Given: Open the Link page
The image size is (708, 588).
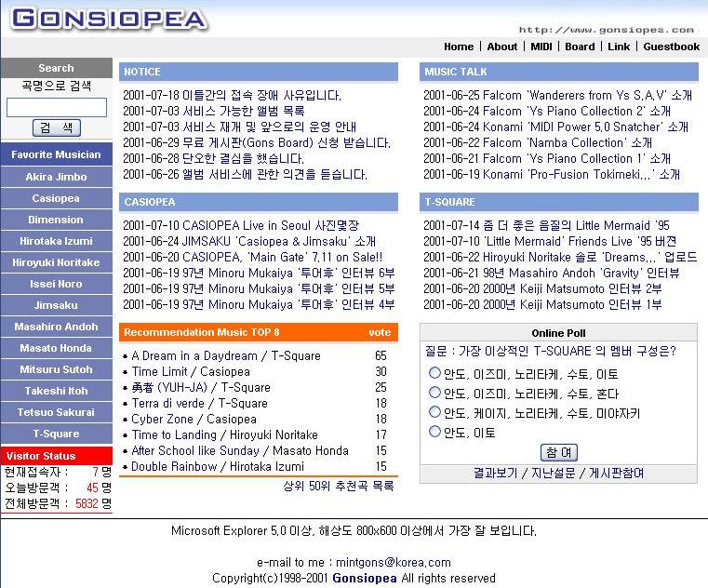Looking at the screenshot, I should click(x=619, y=47).
